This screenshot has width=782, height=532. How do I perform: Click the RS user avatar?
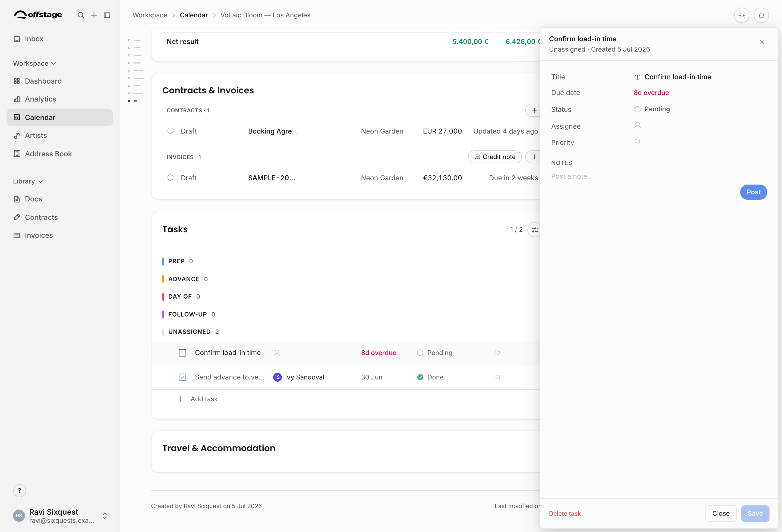19,515
